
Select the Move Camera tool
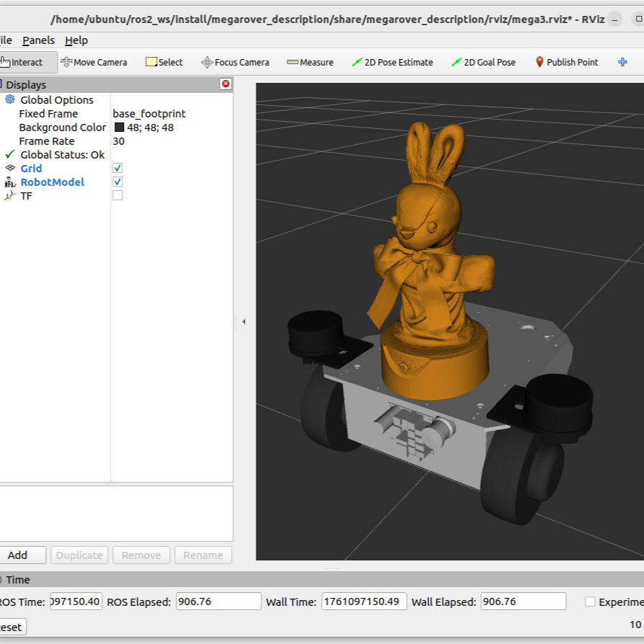94,62
